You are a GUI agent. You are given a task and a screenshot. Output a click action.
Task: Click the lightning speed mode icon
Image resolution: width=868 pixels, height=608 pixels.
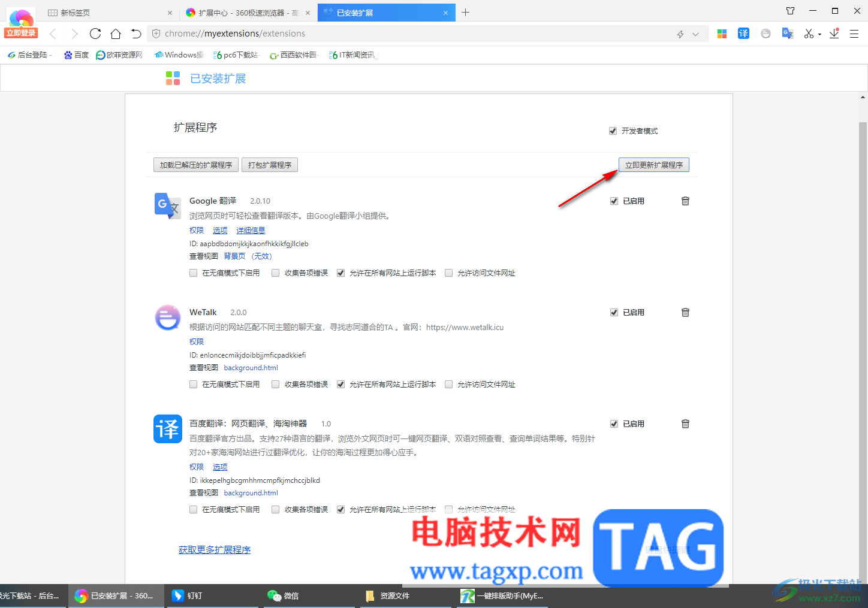(680, 34)
